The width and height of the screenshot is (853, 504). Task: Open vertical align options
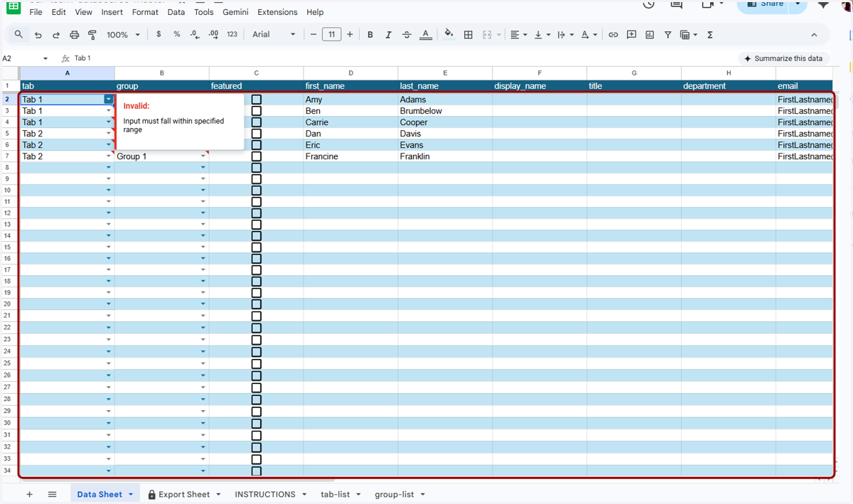[542, 34]
